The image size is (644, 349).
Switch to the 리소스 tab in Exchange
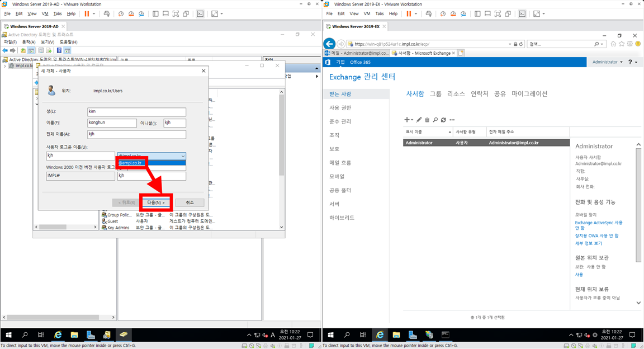tap(456, 94)
